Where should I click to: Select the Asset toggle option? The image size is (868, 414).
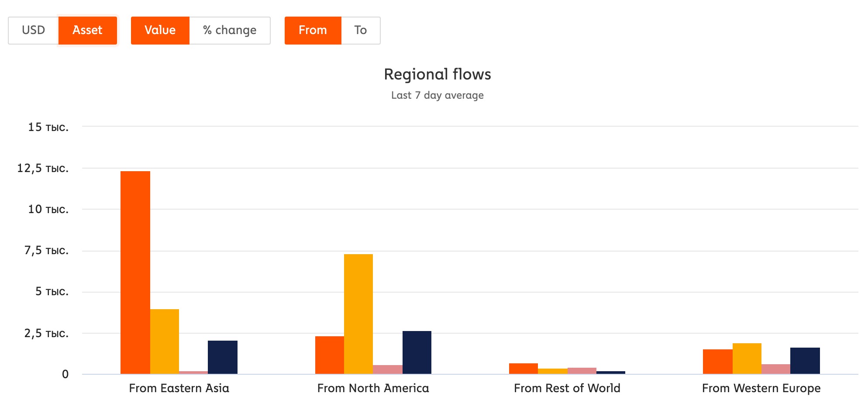pyautogui.click(x=87, y=30)
